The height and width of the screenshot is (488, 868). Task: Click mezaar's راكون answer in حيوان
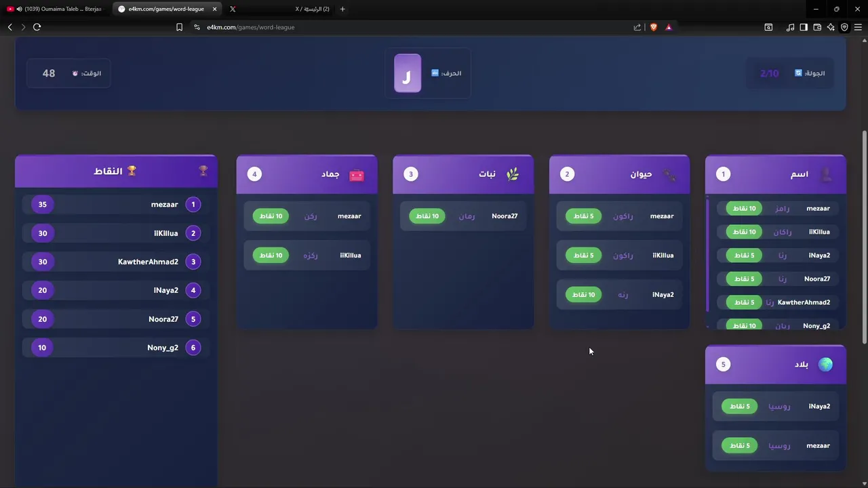(623, 216)
